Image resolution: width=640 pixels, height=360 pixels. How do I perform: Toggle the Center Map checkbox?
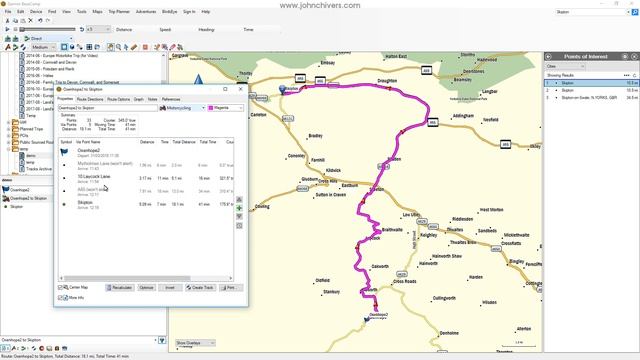pos(60,288)
